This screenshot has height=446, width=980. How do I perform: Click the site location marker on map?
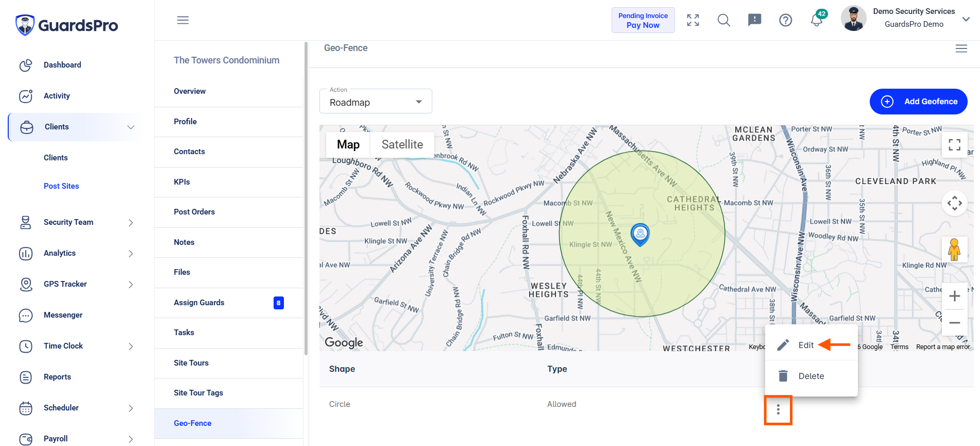pos(640,235)
